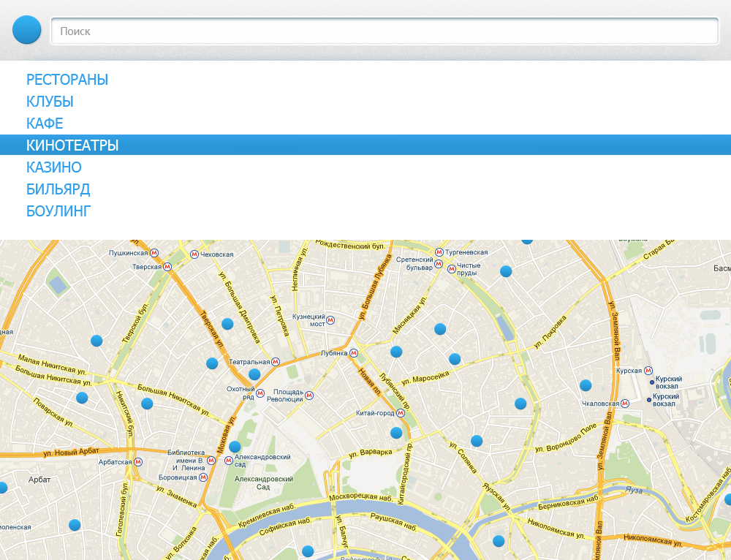Screen dimensions: 731x560
Task: Click the Поиск search field
Action: tap(385, 31)
